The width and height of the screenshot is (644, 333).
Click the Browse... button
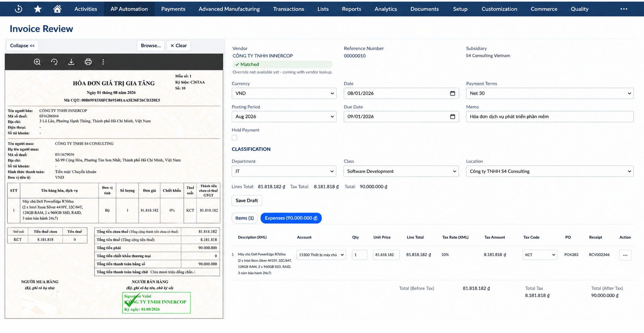click(151, 46)
